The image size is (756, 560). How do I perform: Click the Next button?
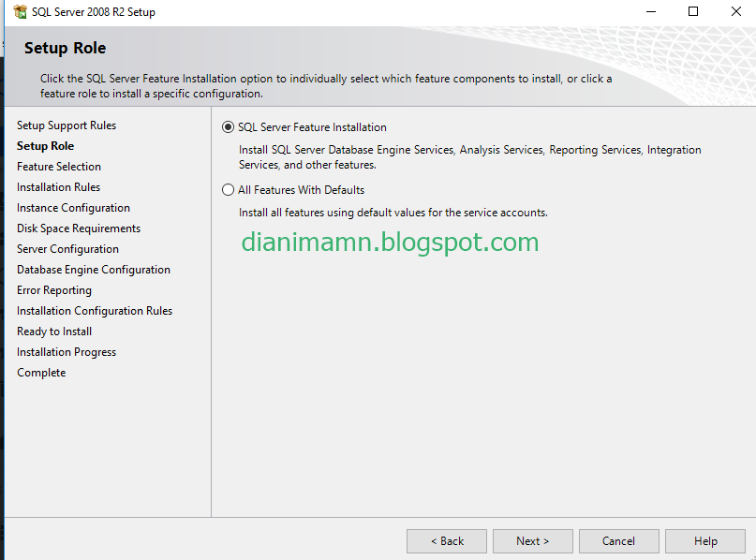click(532, 540)
